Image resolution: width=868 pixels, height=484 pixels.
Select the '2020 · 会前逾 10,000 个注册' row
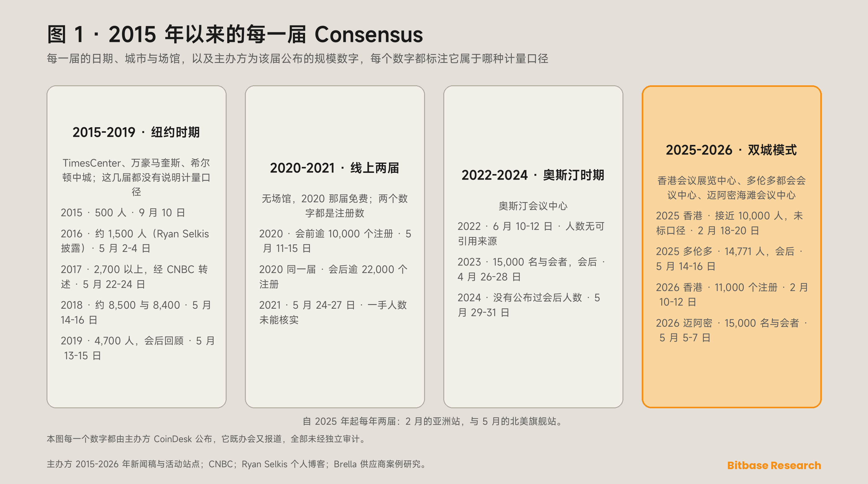point(335,241)
